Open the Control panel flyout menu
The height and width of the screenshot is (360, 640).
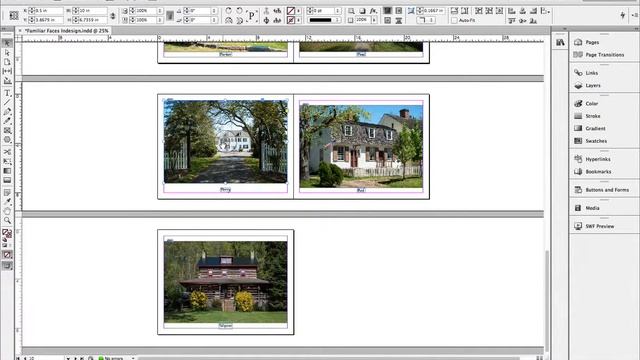[635, 15]
